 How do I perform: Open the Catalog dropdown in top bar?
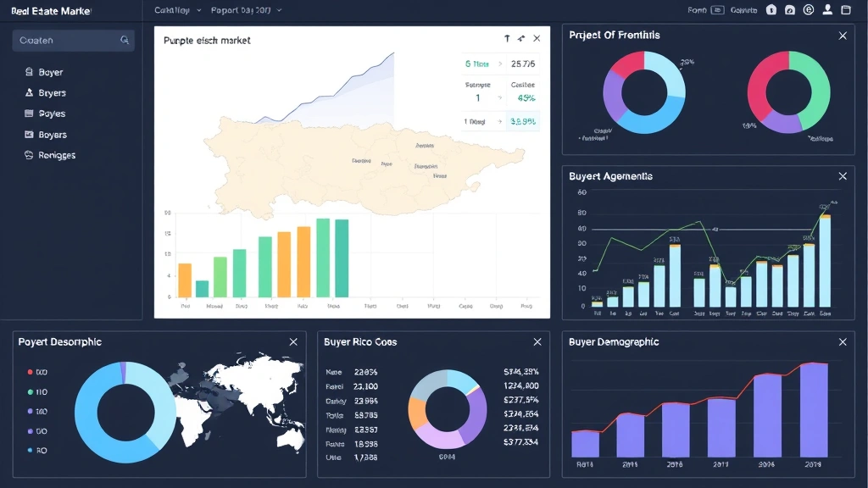(173, 9)
